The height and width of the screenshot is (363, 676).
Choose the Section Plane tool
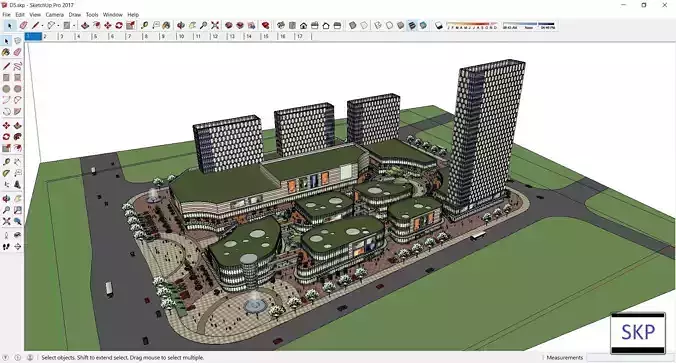click(18, 247)
